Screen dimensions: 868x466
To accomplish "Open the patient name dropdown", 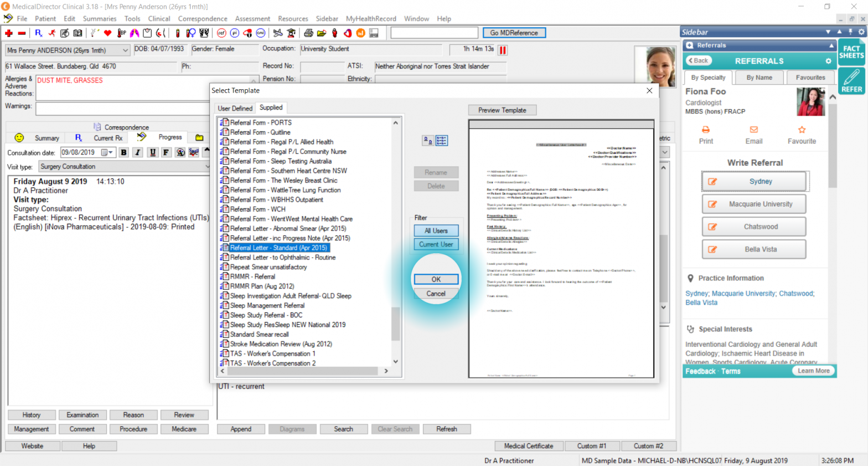I will pyautogui.click(x=125, y=50).
